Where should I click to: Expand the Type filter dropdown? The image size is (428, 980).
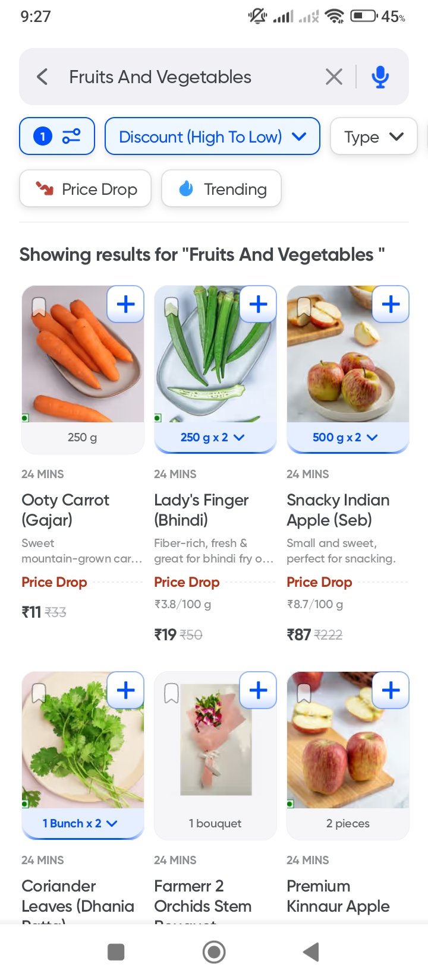pyautogui.click(x=373, y=137)
